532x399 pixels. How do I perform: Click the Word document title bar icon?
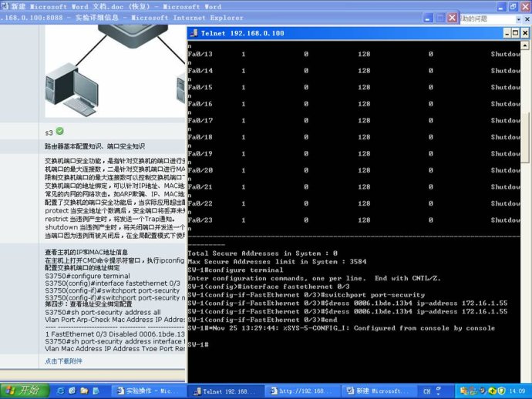tap(5, 6)
